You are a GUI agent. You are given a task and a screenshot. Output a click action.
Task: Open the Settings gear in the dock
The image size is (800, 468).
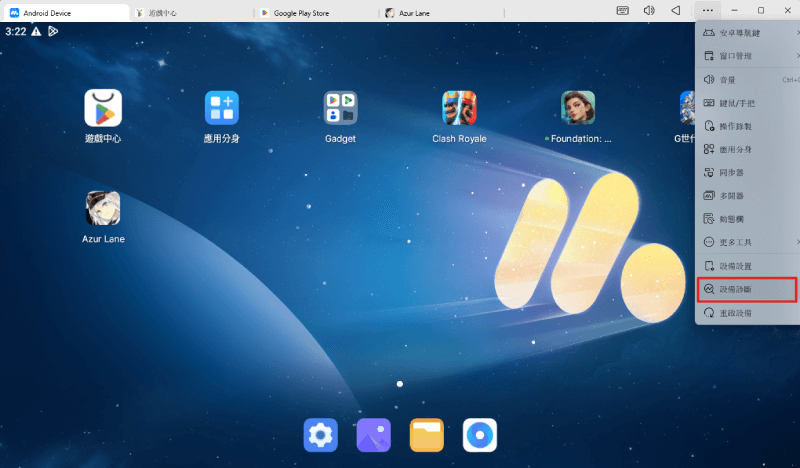(x=320, y=435)
